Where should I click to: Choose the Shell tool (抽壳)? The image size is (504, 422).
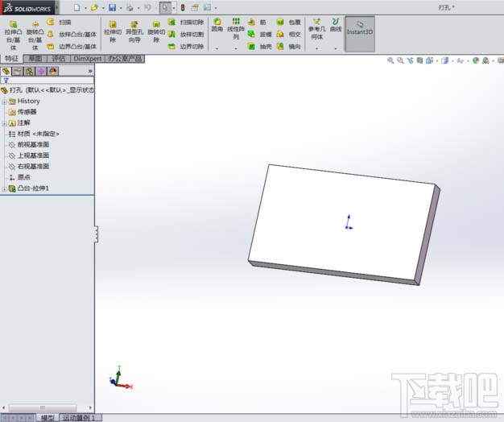pos(260,46)
